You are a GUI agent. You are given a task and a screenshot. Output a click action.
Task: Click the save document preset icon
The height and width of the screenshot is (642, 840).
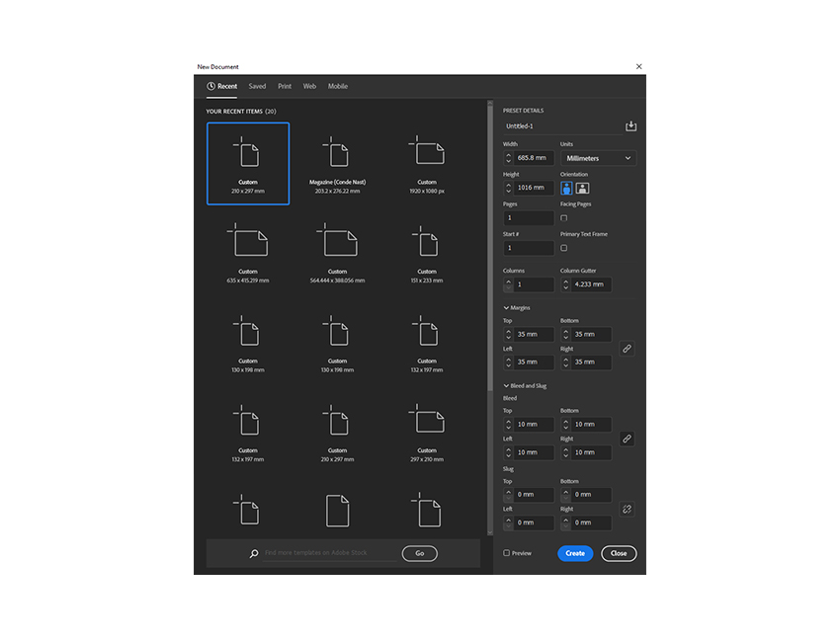coord(630,125)
